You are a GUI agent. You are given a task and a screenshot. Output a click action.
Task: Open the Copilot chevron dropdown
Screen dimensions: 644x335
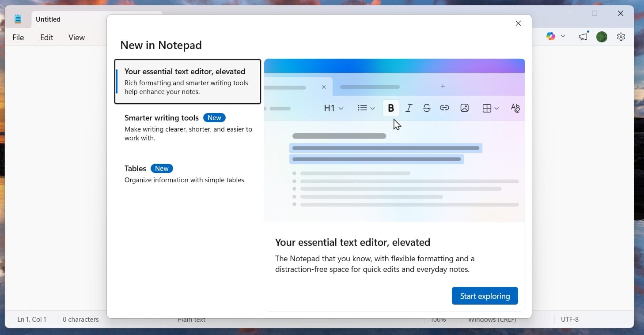563,36
